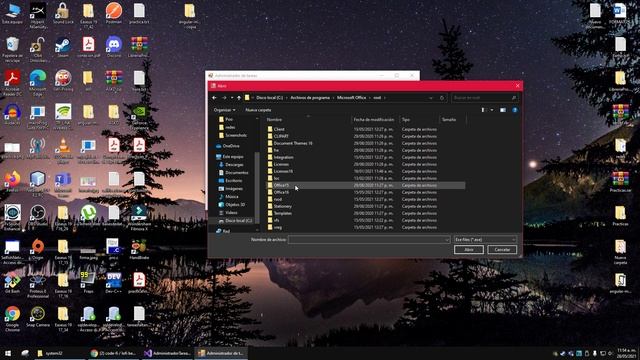Focus the search box in Open dialog

coord(484,98)
